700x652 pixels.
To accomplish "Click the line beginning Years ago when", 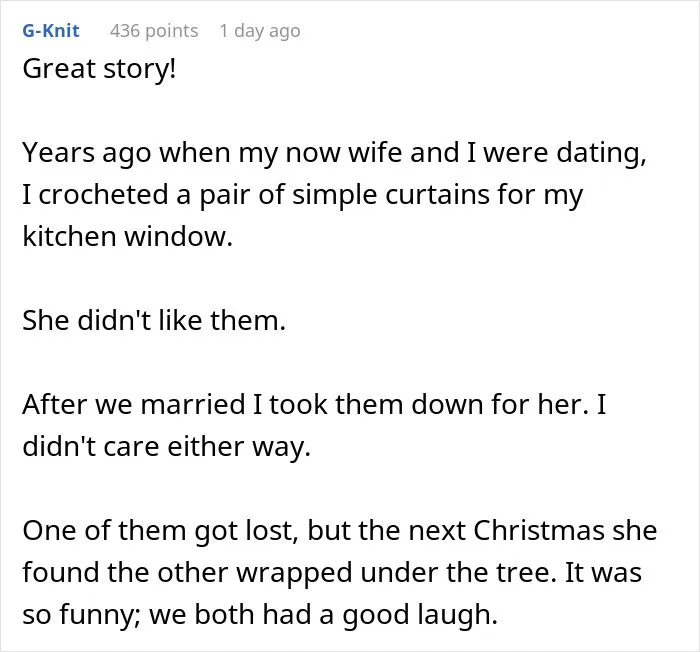I will click(x=334, y=153).
